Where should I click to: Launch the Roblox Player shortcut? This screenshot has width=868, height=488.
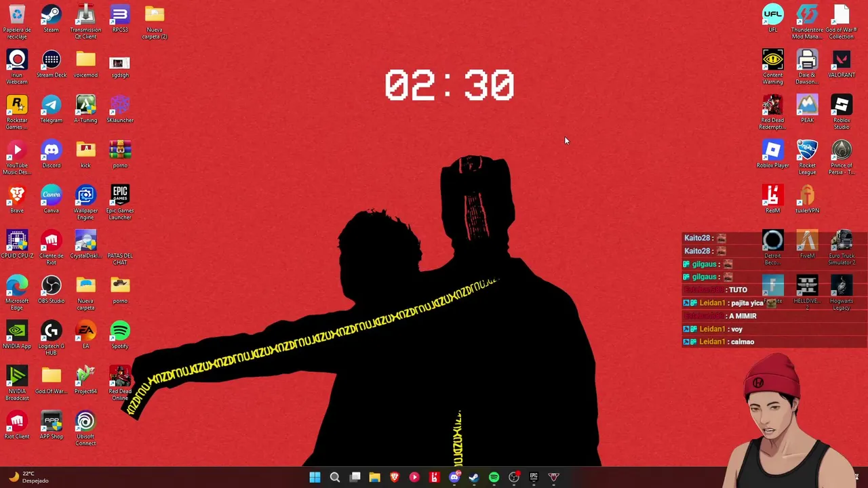[x=772, y=154]
